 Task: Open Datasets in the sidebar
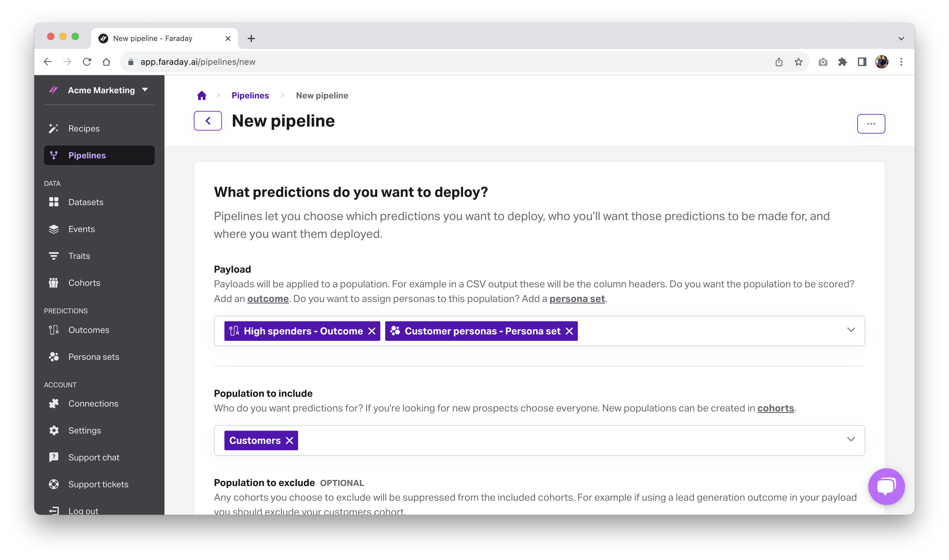pyautogui.click(x=86, y=202)
